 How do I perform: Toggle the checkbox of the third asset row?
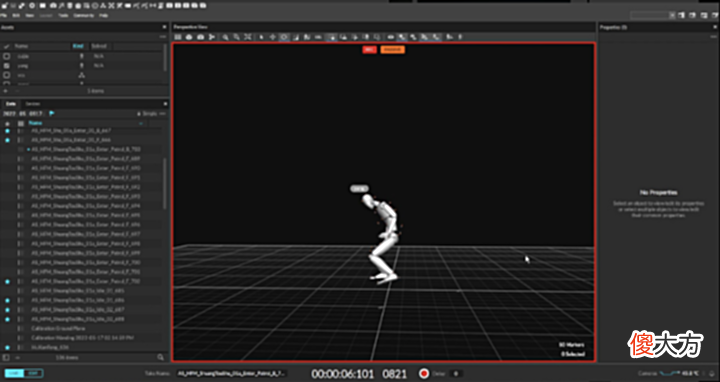(x=7, y=75)
